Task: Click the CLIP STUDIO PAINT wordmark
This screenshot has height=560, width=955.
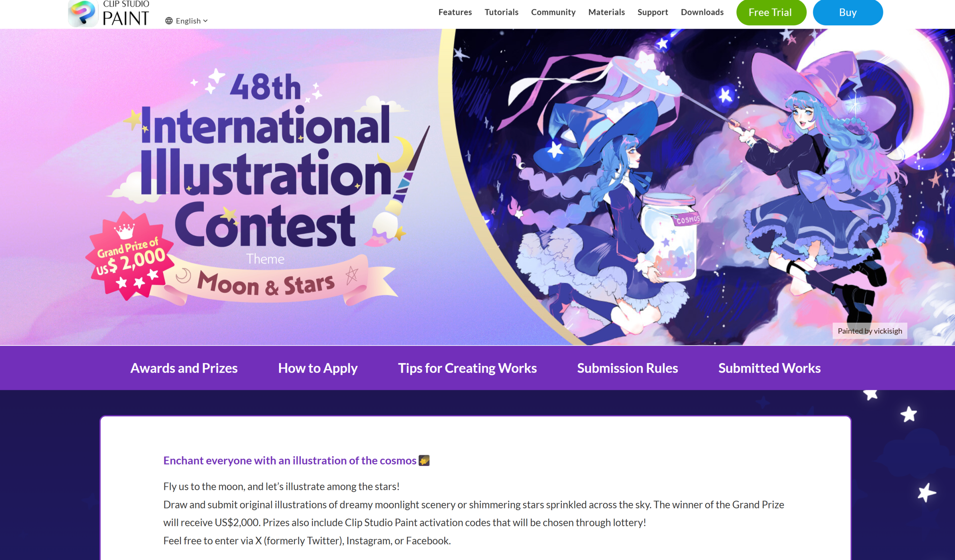Action: tap(126, 13)
